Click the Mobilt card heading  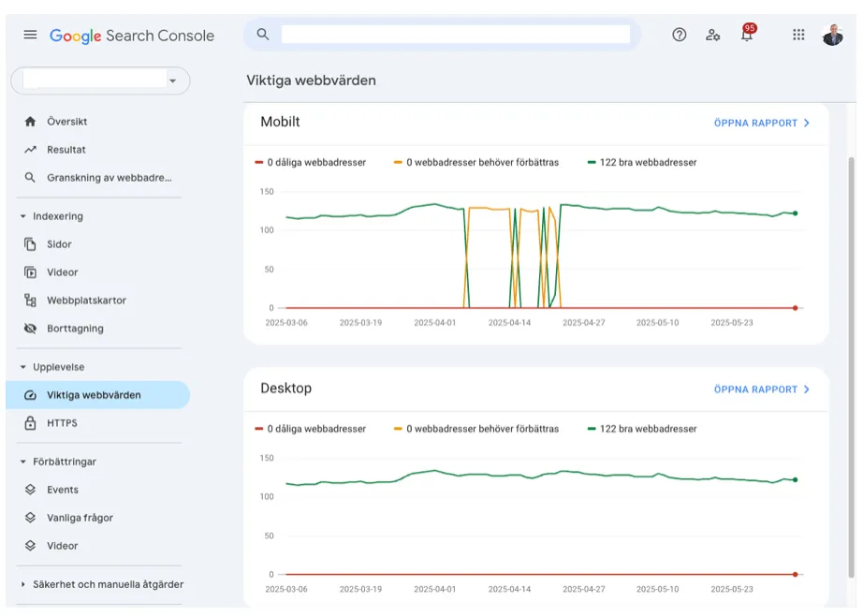[280, 122]
